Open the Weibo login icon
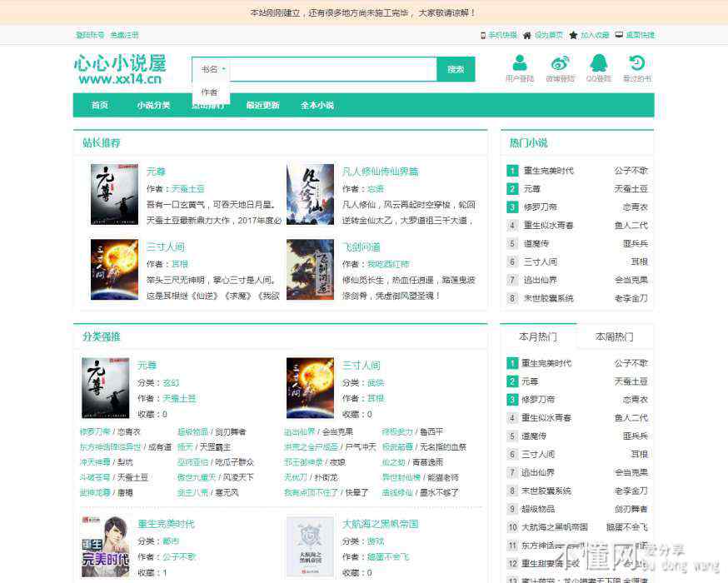The width and height of the screenshot is (728, 583). tap(560, 63)
